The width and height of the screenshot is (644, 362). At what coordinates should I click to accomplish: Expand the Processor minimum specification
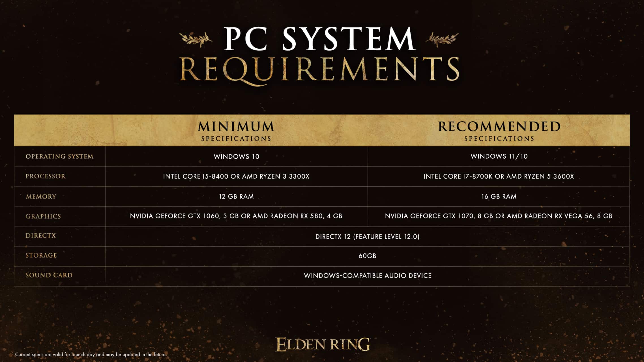(x=236, y=176)
